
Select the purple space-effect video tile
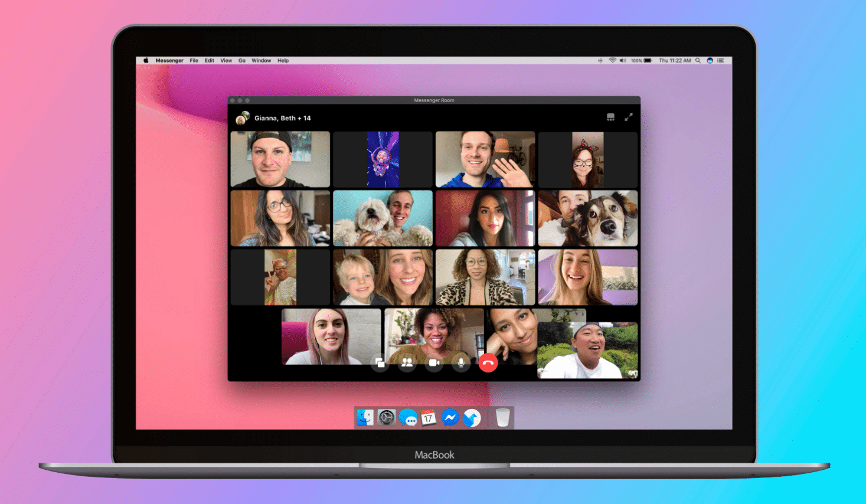383,159
